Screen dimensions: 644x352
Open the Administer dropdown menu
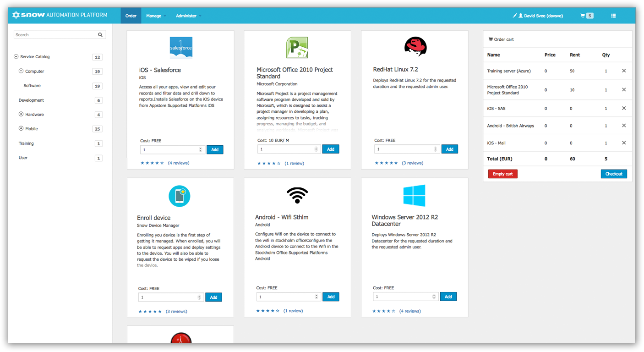[188, 16]
